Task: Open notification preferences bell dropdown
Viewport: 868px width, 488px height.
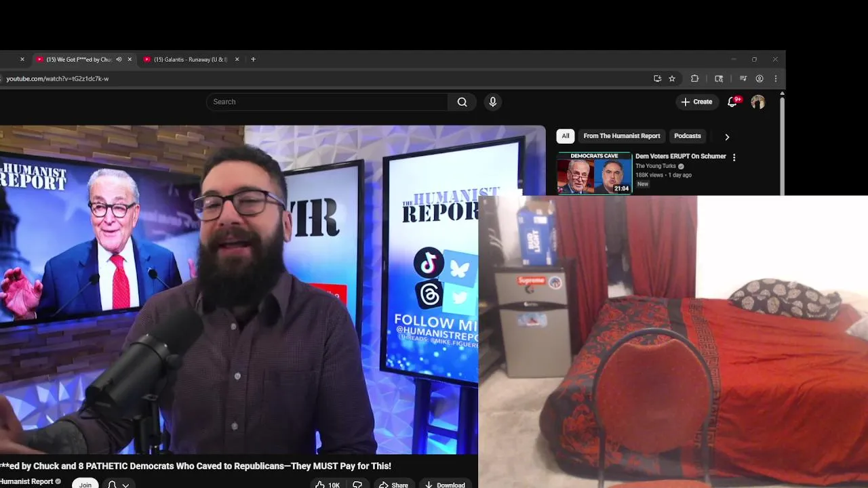Action: point(118,485)
